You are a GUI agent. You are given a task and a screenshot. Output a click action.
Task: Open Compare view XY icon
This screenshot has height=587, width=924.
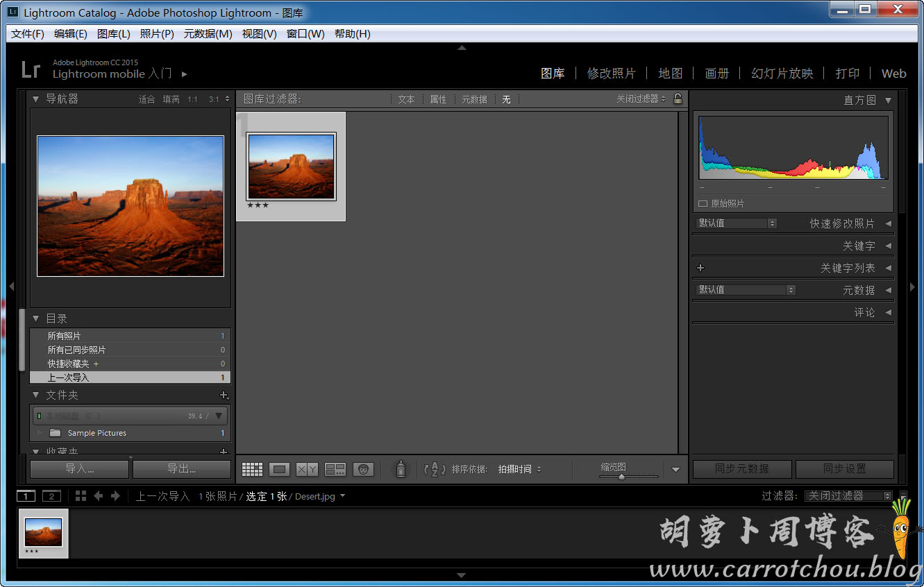point(307,470)
